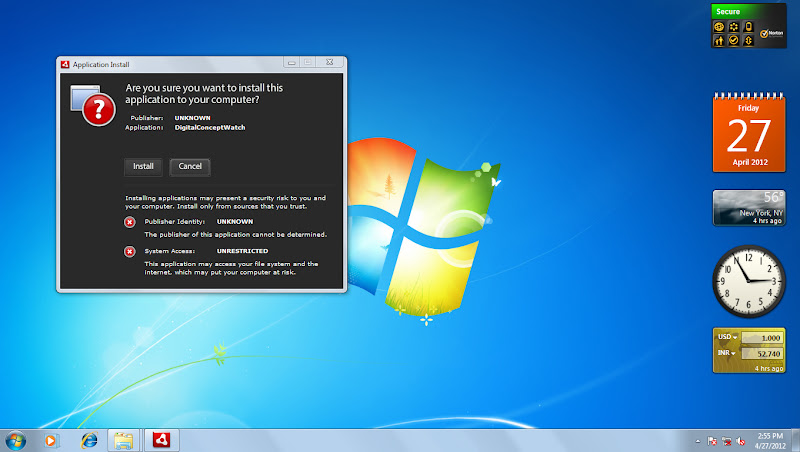This screenshot has height=452, width=800.
Task: Click the INR 52.740 amount field
Action: pos(762,354)
